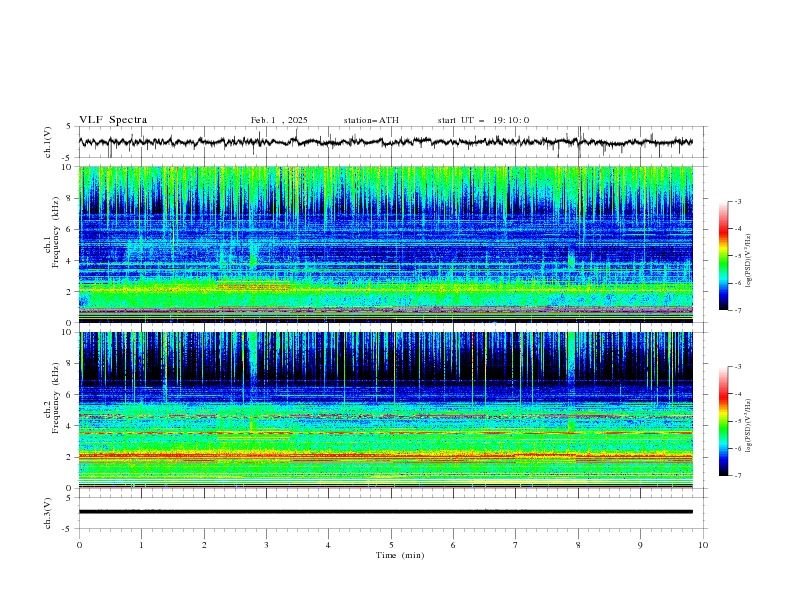792x612 pixels.
Task: Click the ch.1 colorbar "log(PSD)(V²/Hz)" label
Action: pyautogui.click(x=749, y=261)
